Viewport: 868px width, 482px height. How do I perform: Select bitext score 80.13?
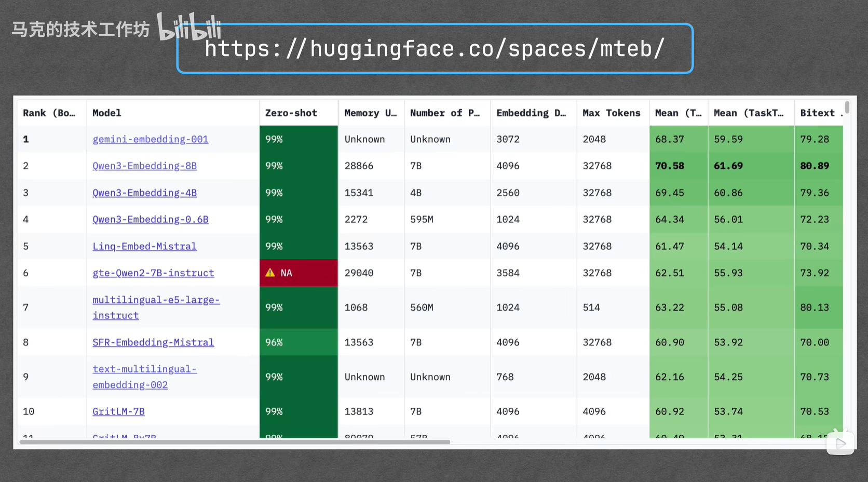815,307
